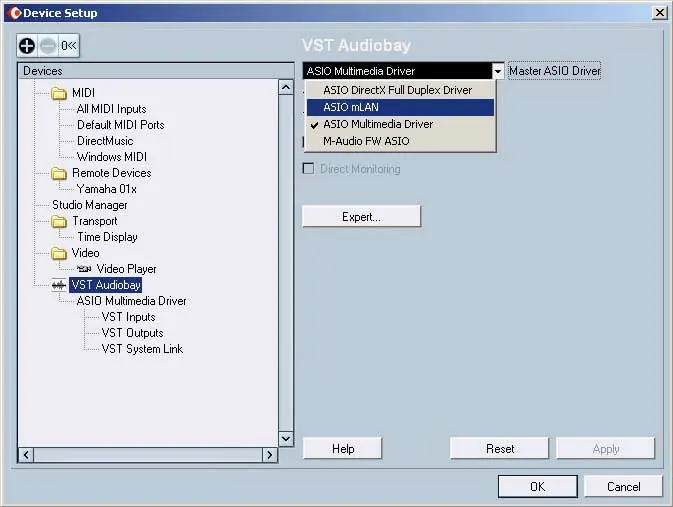
Task: Click the devices list scroll down arrow
Action: (286, 439)
